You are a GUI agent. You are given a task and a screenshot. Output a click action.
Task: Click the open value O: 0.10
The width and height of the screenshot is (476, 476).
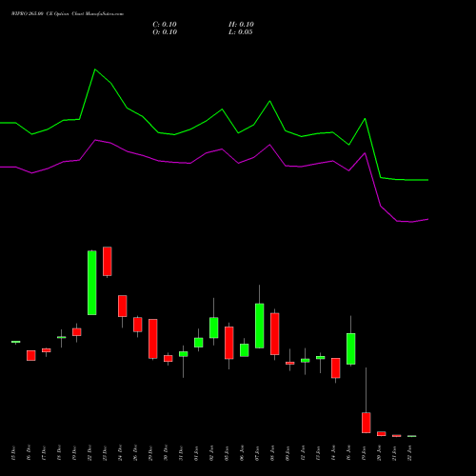(x=165, y=32)
